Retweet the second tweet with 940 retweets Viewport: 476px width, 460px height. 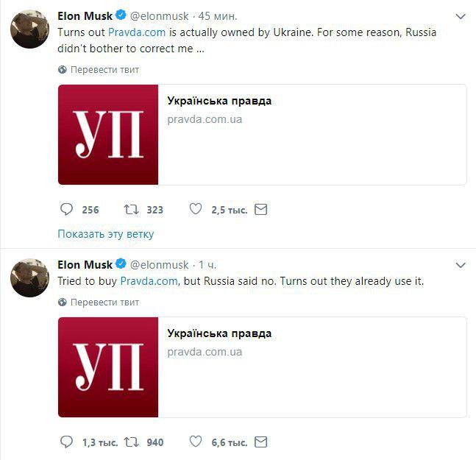pyautogui.click(x=132, y=442)
